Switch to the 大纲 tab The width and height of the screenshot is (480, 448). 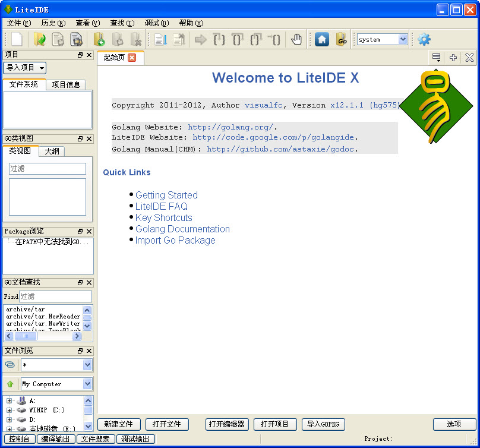click(x=52, y=151)
